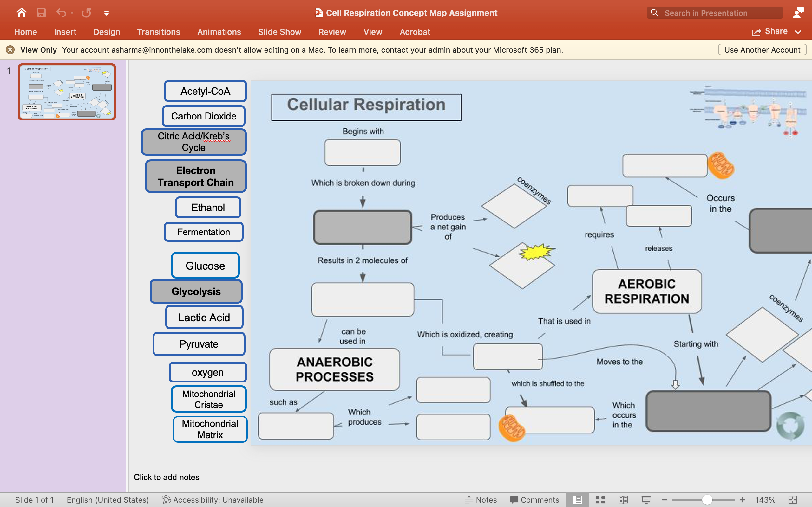Dismiss the View Only notification bar

[x=10, y=50]
